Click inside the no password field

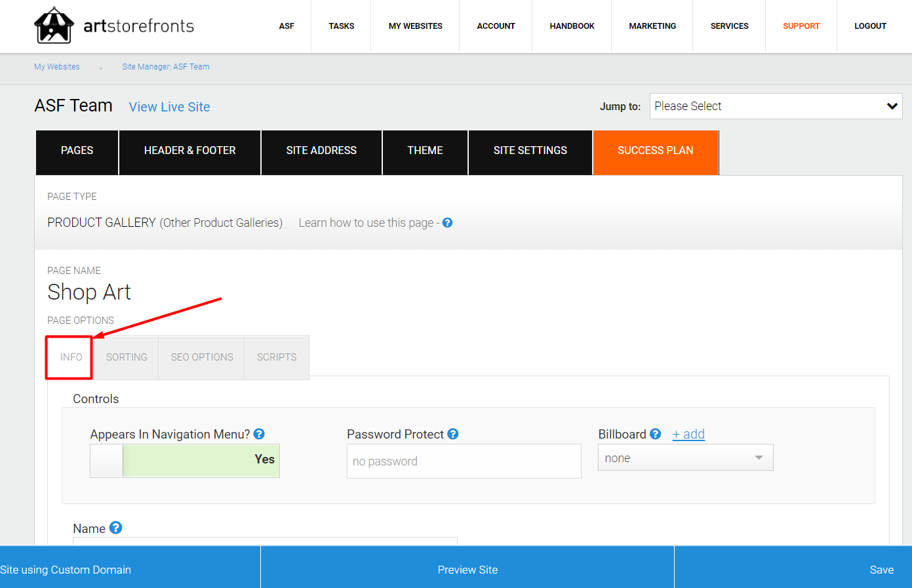(464, 461)
